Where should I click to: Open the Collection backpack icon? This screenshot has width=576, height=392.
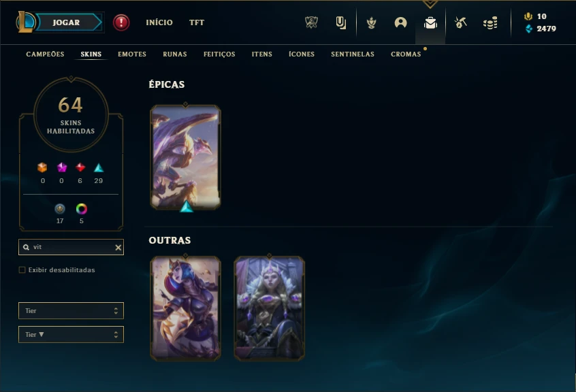430,22
